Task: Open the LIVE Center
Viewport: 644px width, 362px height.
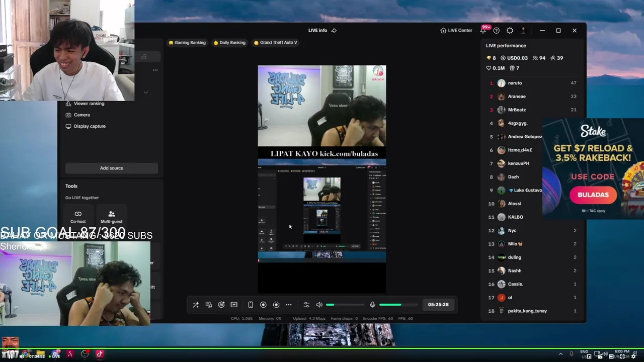Action: click(456, 31)
